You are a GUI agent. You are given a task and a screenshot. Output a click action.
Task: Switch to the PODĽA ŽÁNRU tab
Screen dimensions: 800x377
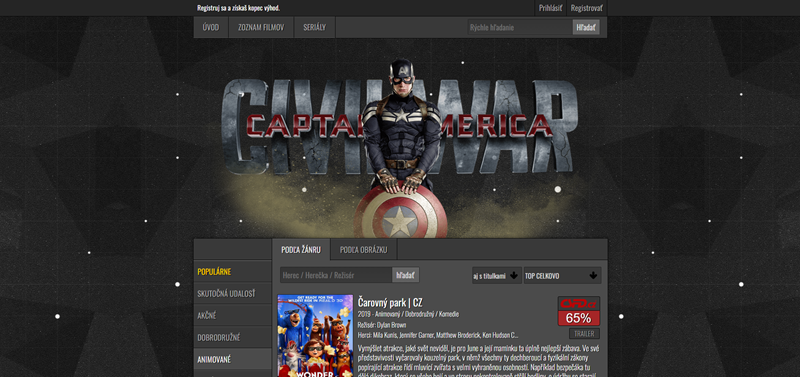click(301, 249)
